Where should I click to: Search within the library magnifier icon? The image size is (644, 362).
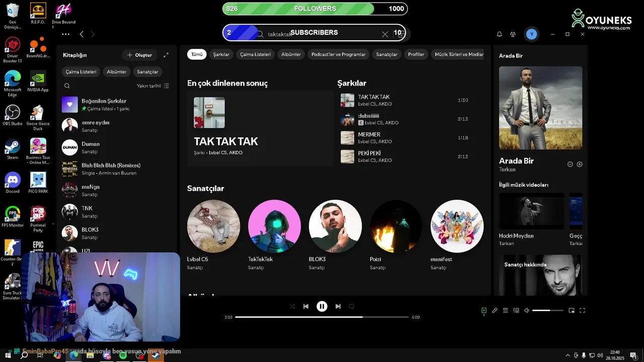(67, 86)
